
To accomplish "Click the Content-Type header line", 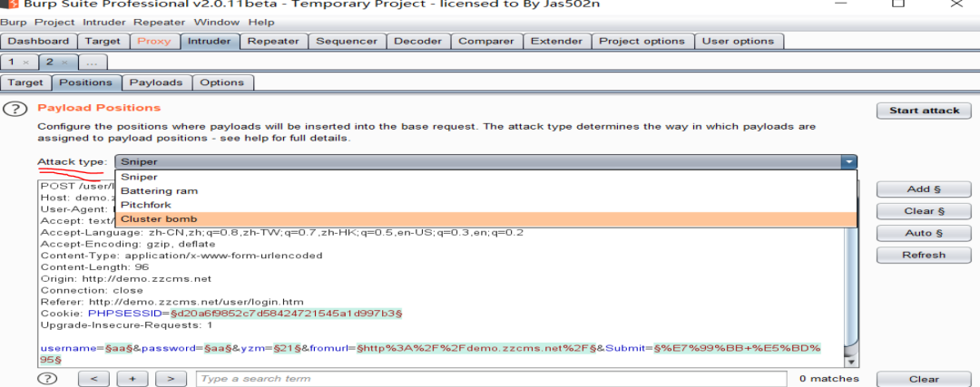I will [x=181, y=256].
